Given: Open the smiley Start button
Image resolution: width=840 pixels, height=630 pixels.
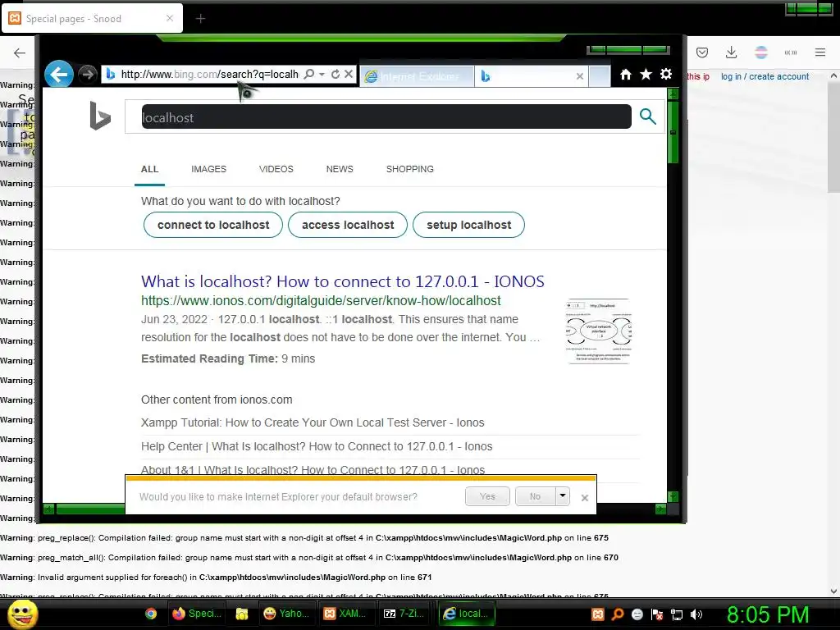Looking at the screenshot, I should (22, 614).
